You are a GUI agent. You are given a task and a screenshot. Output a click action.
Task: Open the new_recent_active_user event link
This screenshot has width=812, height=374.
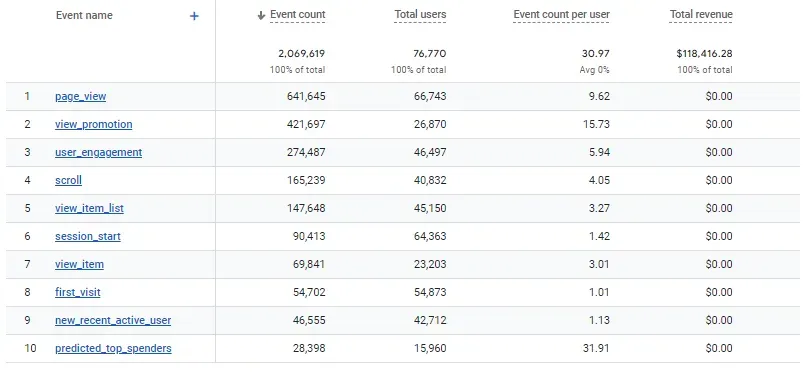pos(113,320)
